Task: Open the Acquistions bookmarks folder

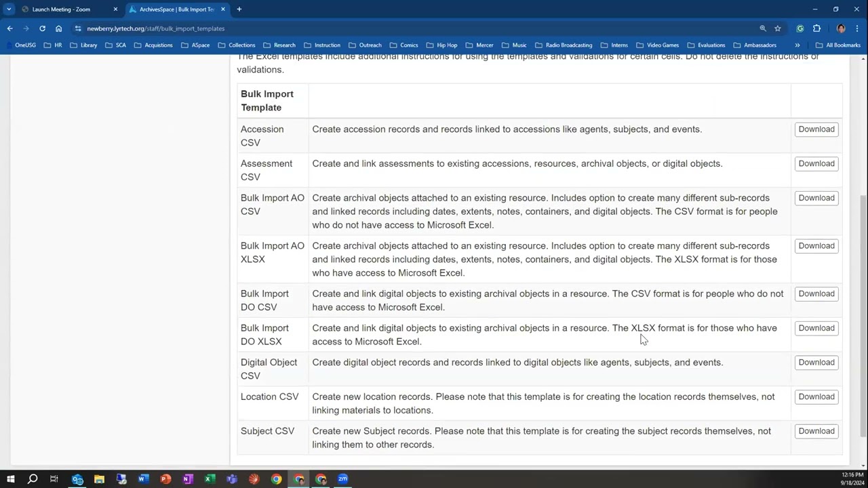Action: [153, 45]
